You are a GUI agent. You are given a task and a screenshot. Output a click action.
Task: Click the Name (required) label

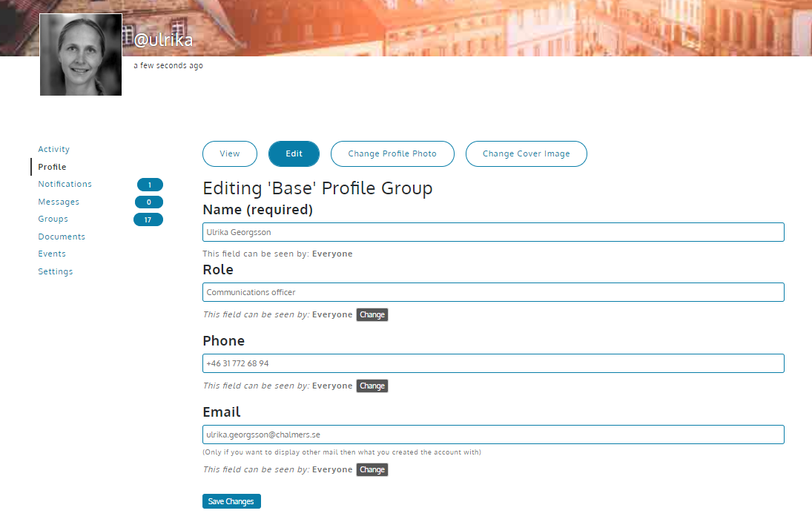[258, 210]
